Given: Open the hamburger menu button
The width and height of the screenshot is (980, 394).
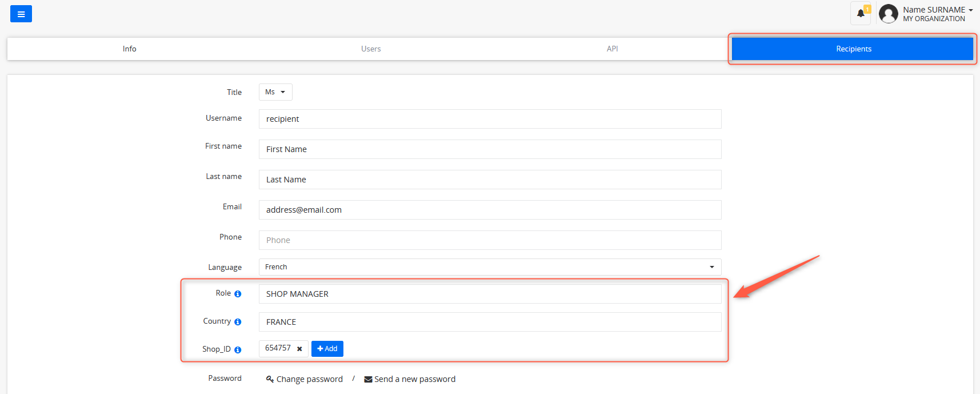Looking at the screenshot, I should tap(21, 14).
